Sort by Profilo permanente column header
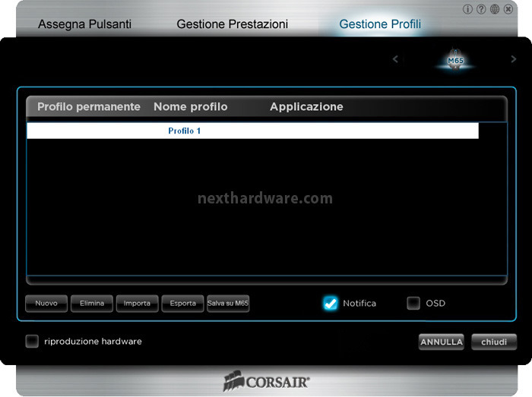 [89, 107]
